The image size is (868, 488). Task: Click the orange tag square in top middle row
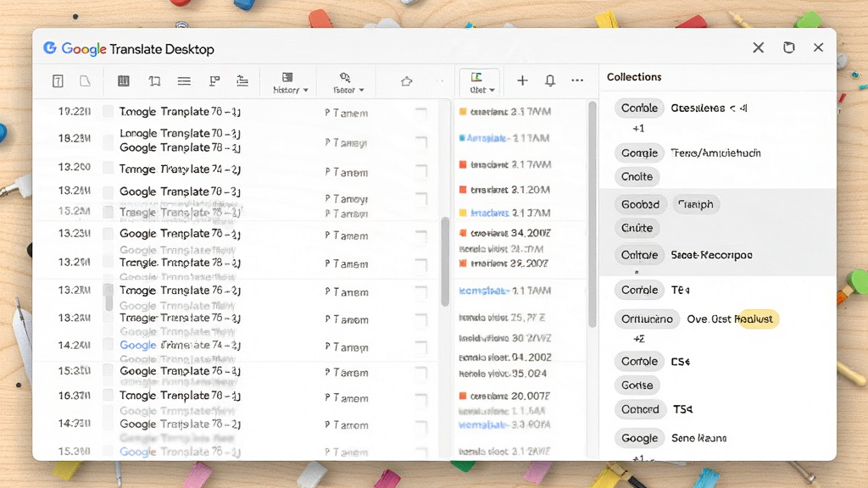point(463,111)
